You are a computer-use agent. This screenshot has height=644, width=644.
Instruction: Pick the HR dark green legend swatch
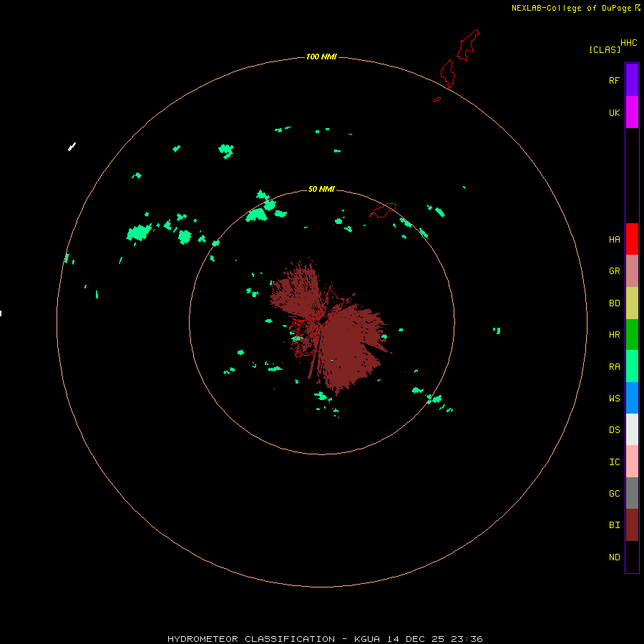(x=632, y=335)
